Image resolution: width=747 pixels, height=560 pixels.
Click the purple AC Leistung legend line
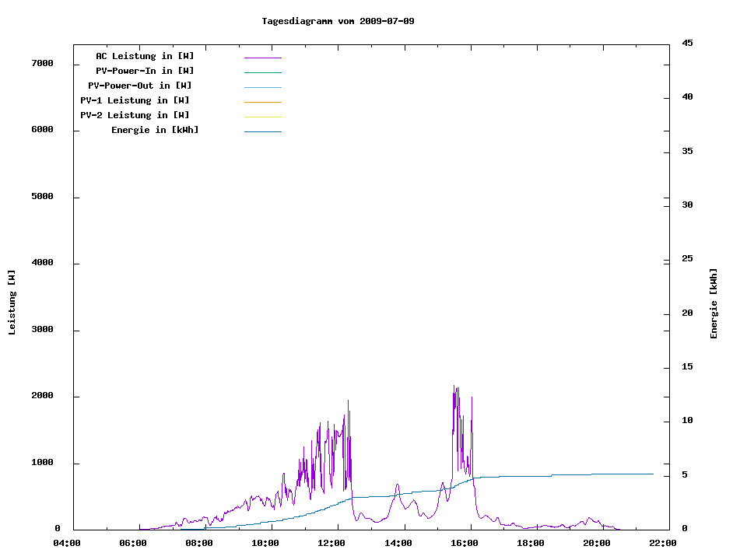coord(262,58)
